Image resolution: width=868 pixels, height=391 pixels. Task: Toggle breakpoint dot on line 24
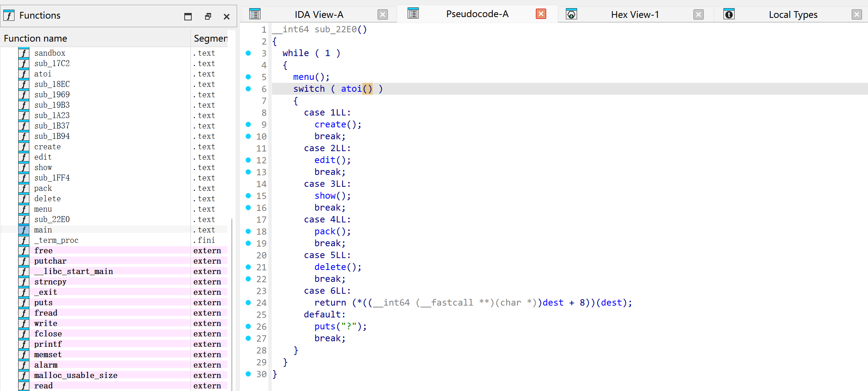(248, 303)
